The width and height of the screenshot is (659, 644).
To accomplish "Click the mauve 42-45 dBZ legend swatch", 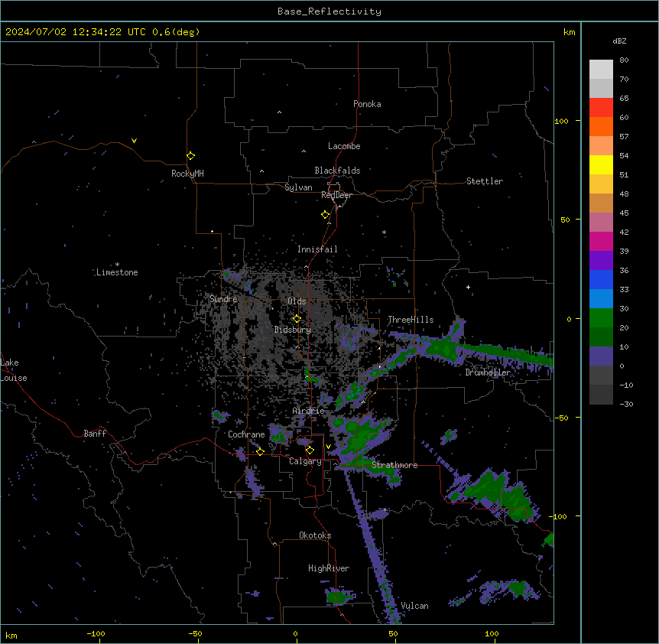I will coord(601,223).
